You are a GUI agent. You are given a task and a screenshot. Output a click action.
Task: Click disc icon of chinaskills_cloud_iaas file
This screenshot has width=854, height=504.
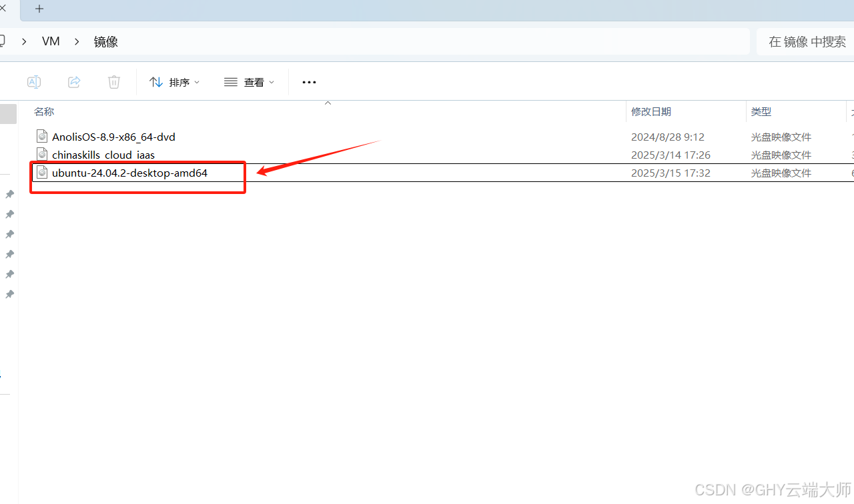[x=43, y=154]
